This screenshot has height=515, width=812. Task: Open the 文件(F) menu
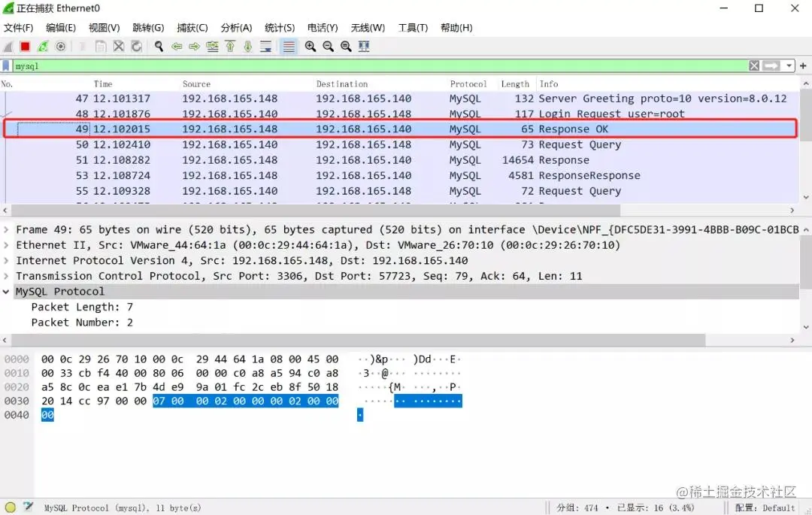[x=19, y=27]
